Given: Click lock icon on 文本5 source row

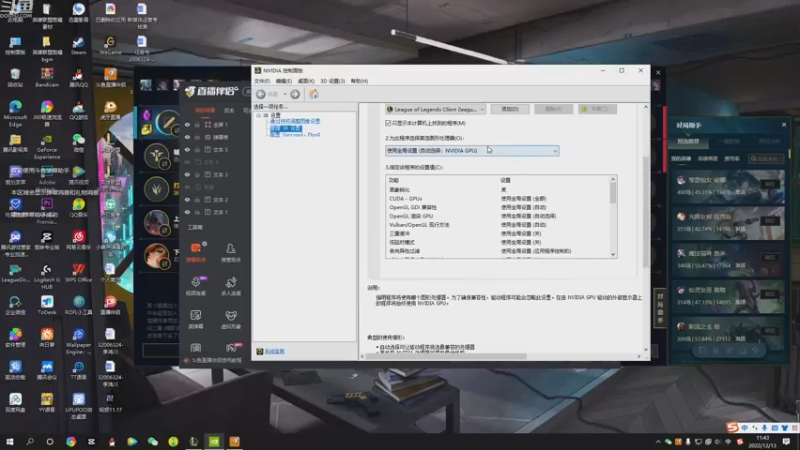Looking at the screenshot, I should pyautogui.click(x=197, y=149).
